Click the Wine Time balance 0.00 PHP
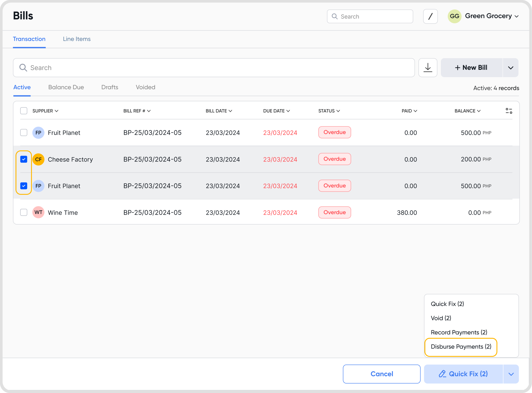 480,213
